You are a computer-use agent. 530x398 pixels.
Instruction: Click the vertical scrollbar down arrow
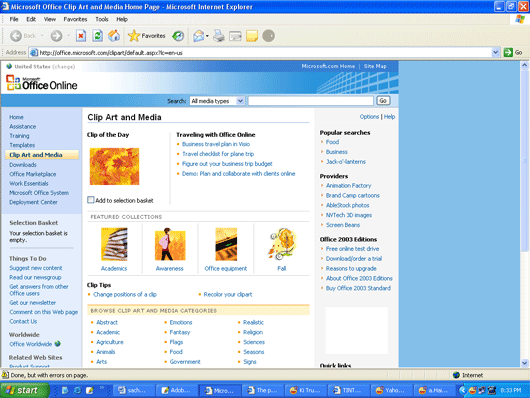525,363
